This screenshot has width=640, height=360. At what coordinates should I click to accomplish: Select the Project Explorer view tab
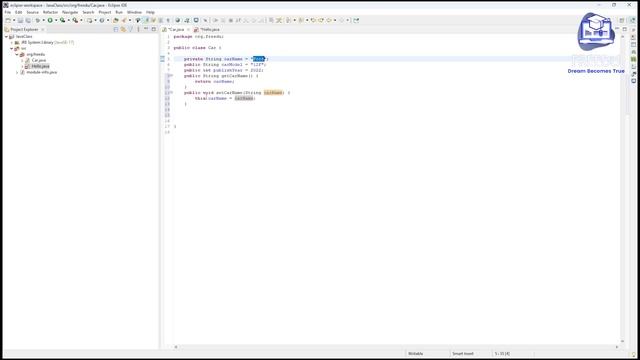(24, 29)
